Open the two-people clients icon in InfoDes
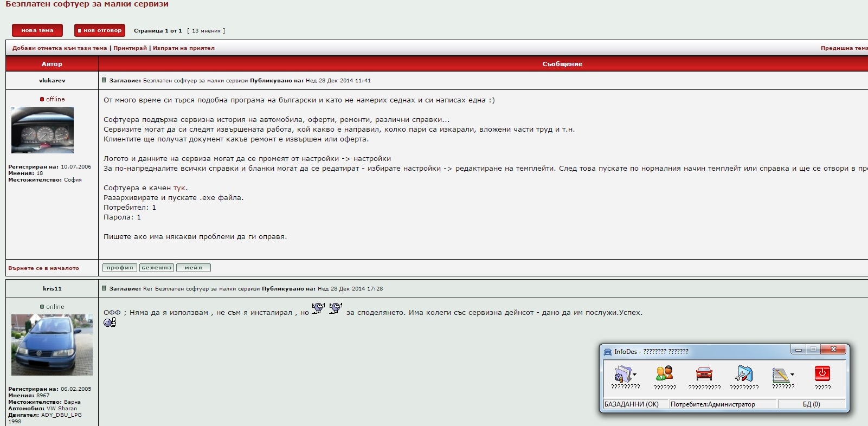The height and width of the screenshot is (426, 868). point(664,373)
